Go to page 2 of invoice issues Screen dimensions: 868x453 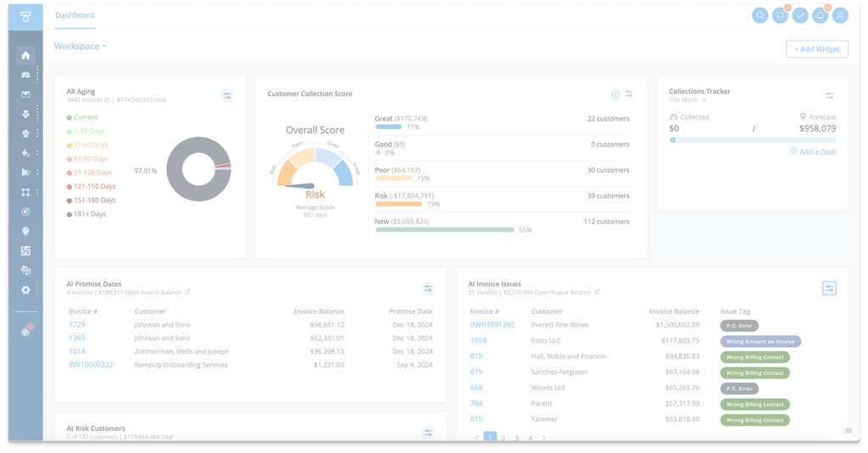click(504, 438)
